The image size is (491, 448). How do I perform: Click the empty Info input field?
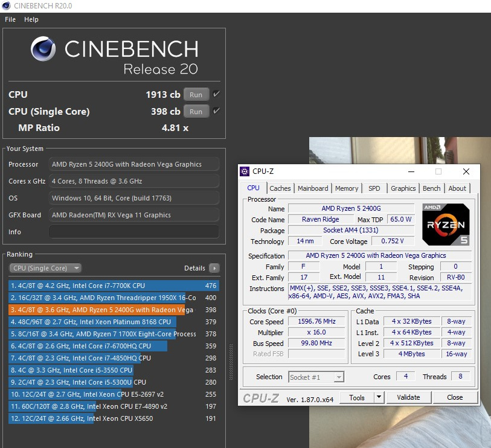134,232
